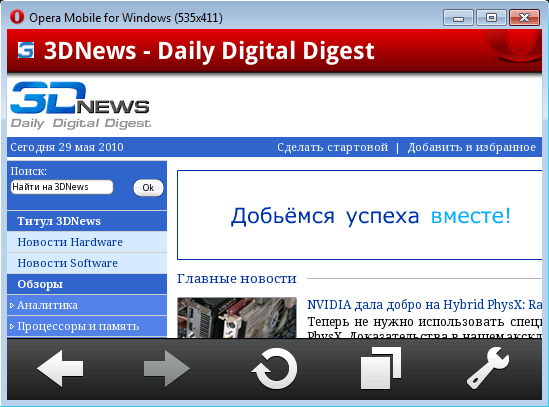
Task: Click the Добьёмся успеха вместе banner
Action: tap(360, 215)
